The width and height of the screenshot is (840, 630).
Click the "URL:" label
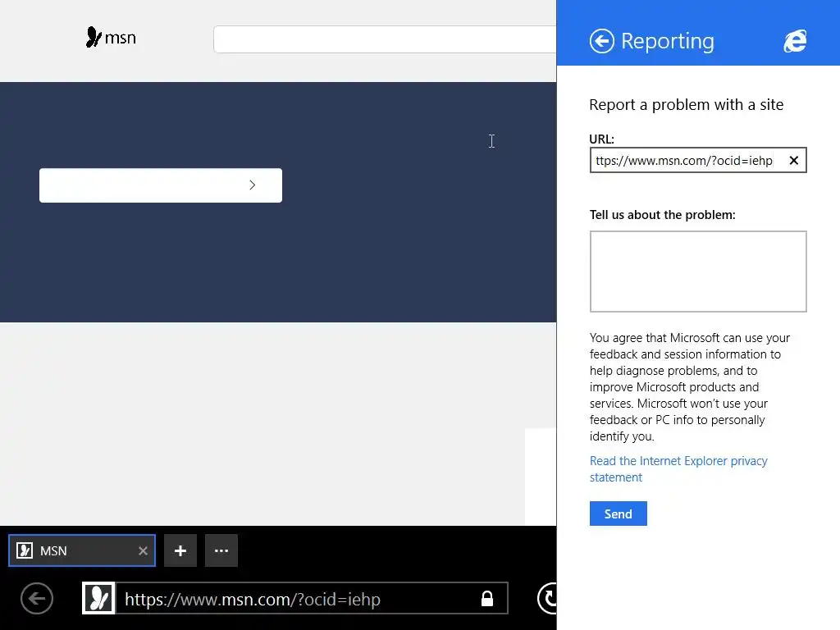tap(601, 139)
